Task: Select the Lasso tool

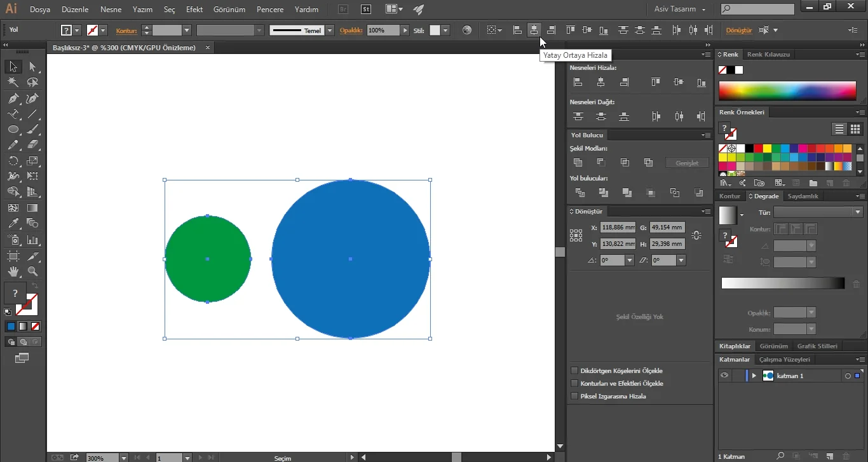Action: coord(32,83)
